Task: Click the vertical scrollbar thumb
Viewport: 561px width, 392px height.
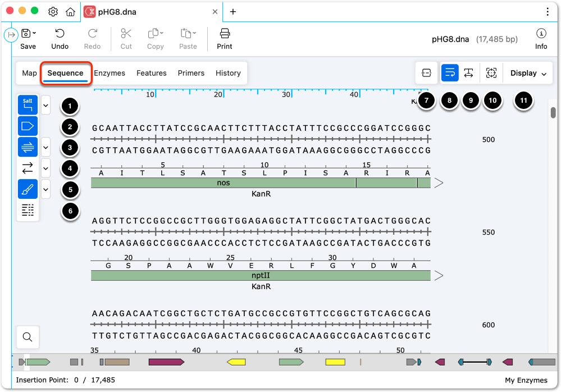Action: [x=553, y=113]
